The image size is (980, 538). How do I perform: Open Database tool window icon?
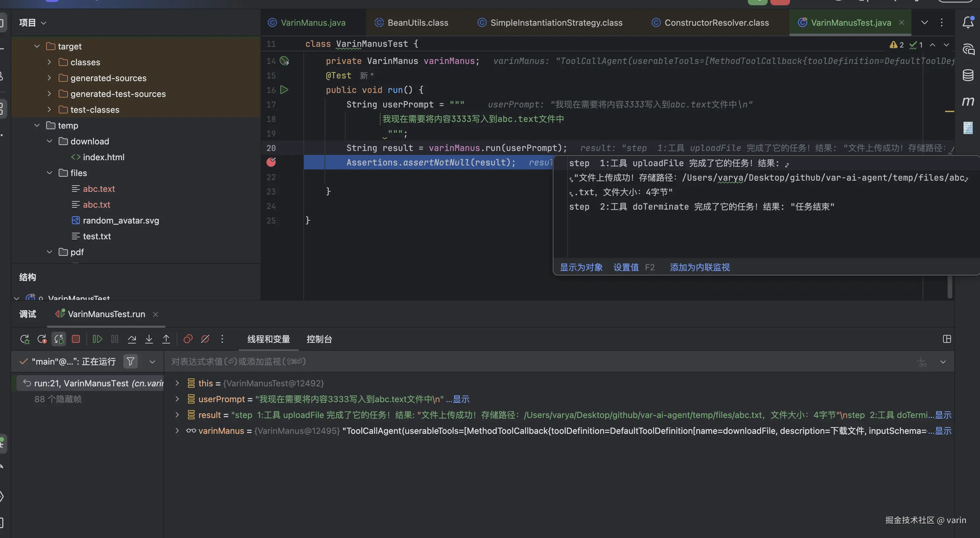click(x=968, y=75)
